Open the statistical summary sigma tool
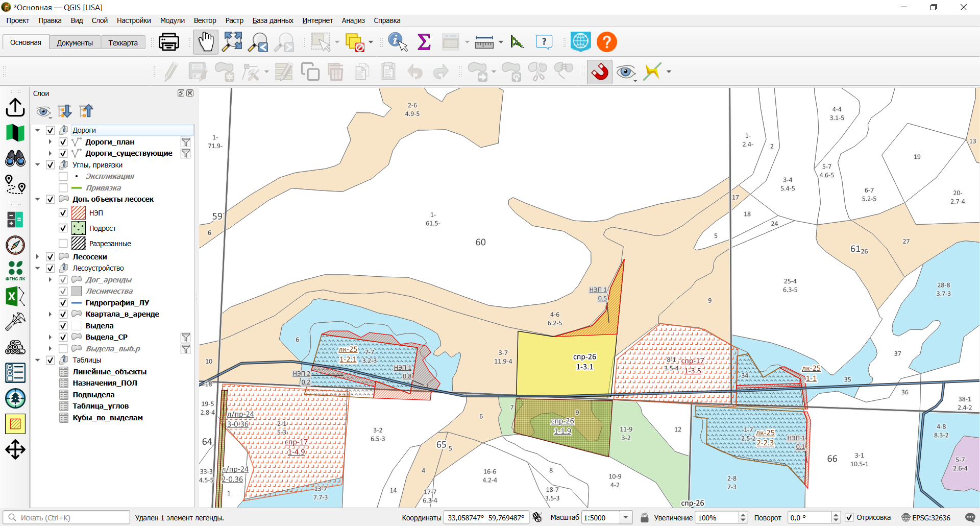This screenshot has height=526, width=980. click(x=424, y=42)
